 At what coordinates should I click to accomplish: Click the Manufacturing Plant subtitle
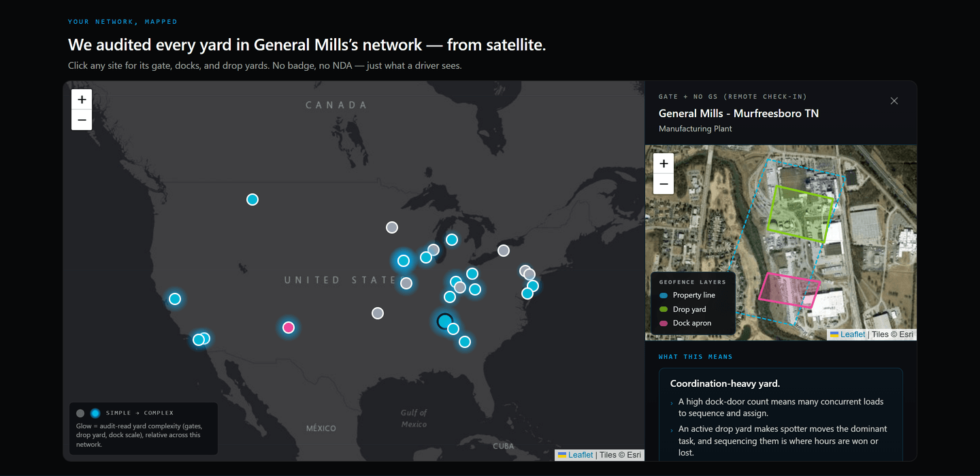coord(696,129)
